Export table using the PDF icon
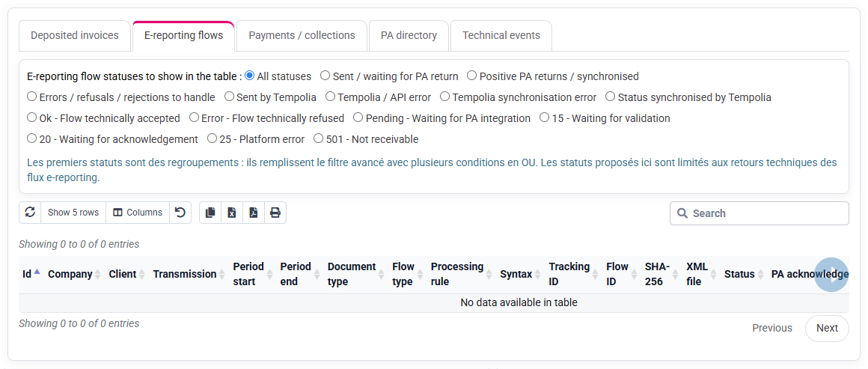The width and height of the screenshot is (868, 369). [254, 213]
